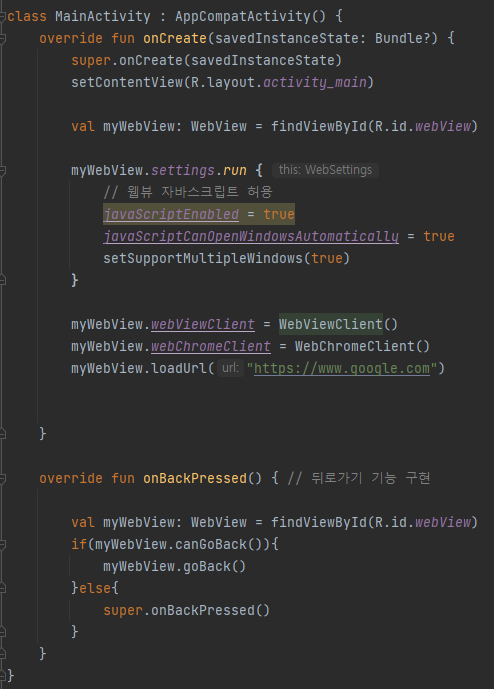Collapse the settings.run block fold marker

(2, 170)
